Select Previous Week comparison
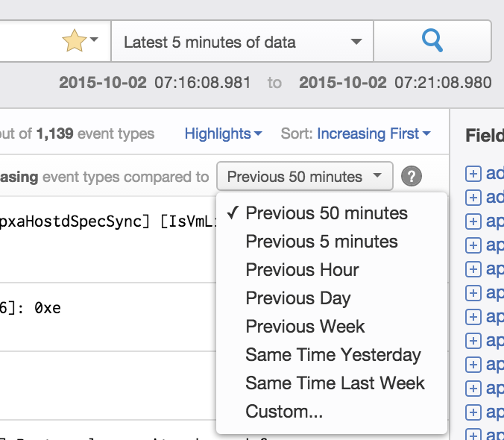This screenshot has width=504, height=440. coord(305,327)
